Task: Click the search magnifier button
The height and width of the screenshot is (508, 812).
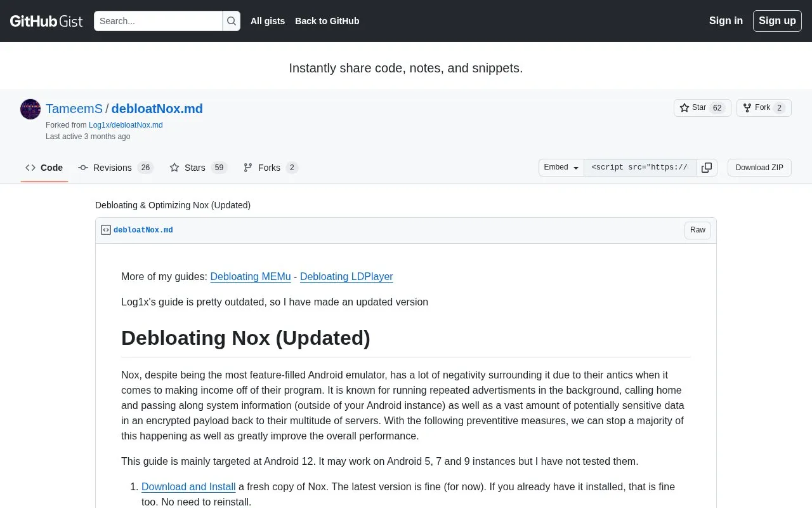Action: [x=232, y=21]
